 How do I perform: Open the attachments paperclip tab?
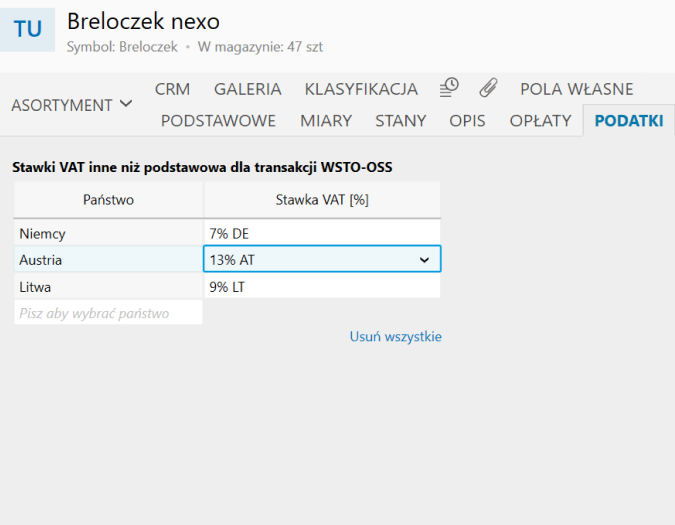coord(488,88)
